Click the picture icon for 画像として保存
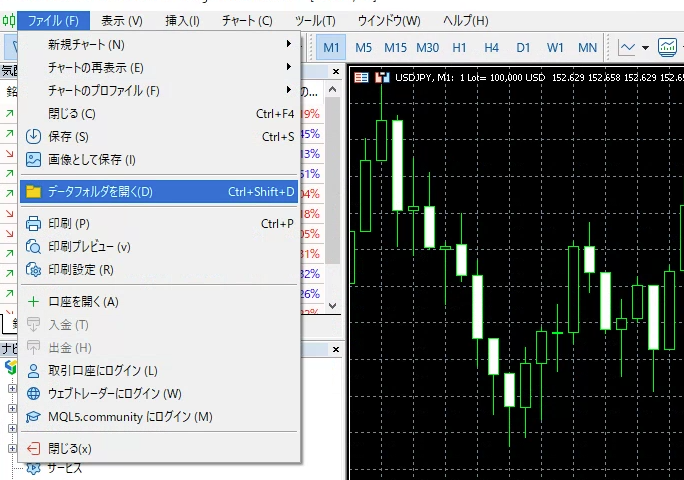The height and width of the screenshot is (480, 684). pos(33,159)
